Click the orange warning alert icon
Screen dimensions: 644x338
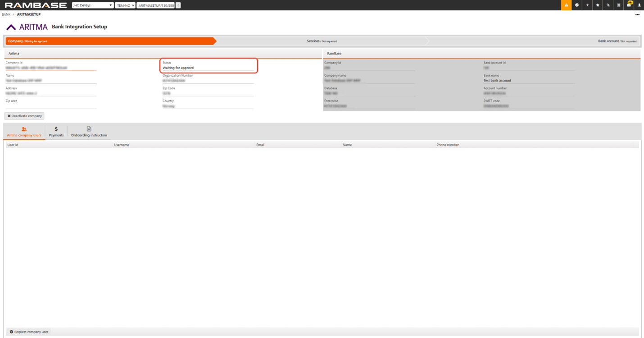566,5
